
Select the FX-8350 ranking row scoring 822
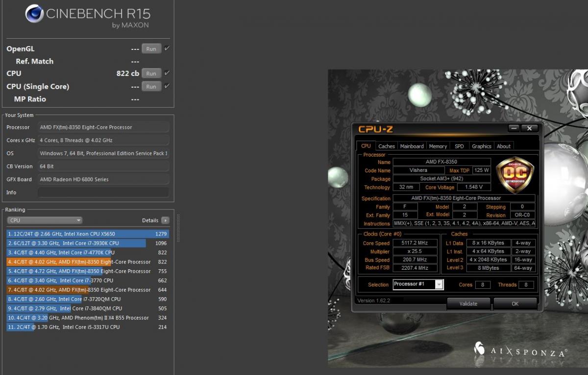88,262
